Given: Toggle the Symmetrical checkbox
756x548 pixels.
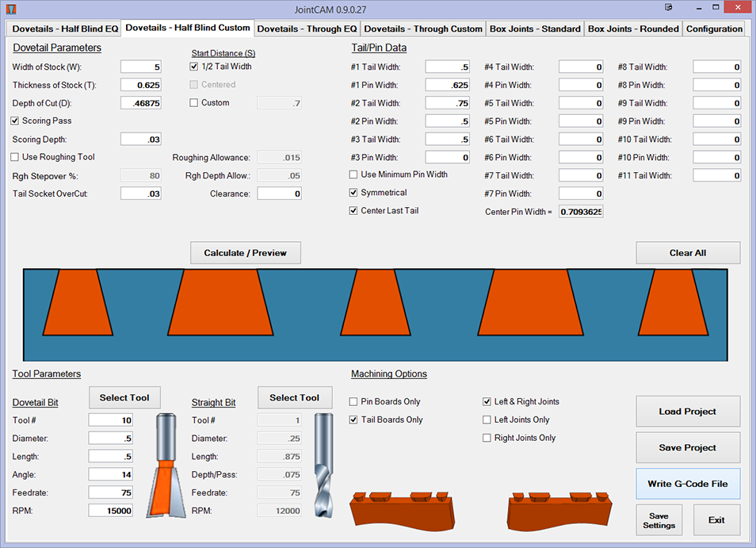Looking at the screenshot, I should (353, 193).
